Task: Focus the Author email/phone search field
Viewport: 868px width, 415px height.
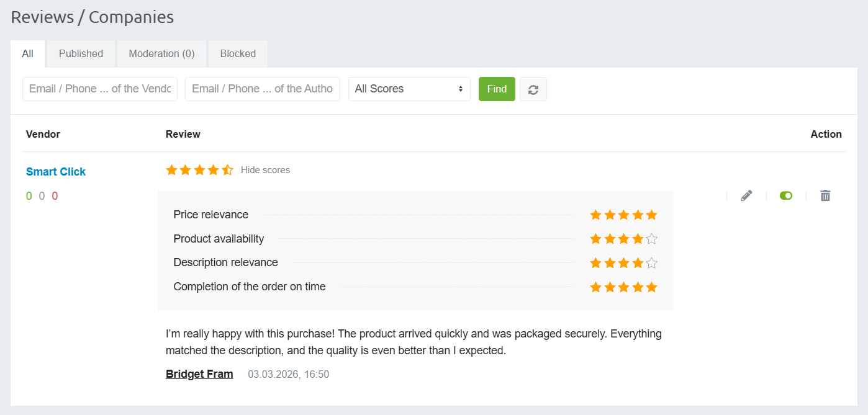Action: click(x=263, y=89)
